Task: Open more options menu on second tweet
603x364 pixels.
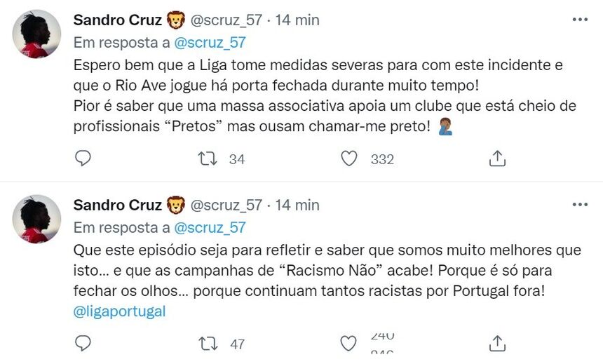Action: tap(580, 205)
